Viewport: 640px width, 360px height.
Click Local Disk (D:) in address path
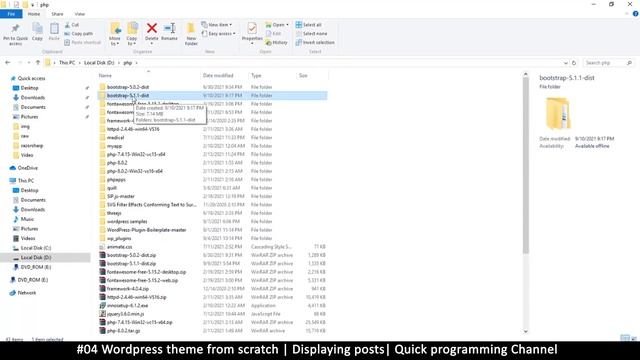tap(99, 63)
